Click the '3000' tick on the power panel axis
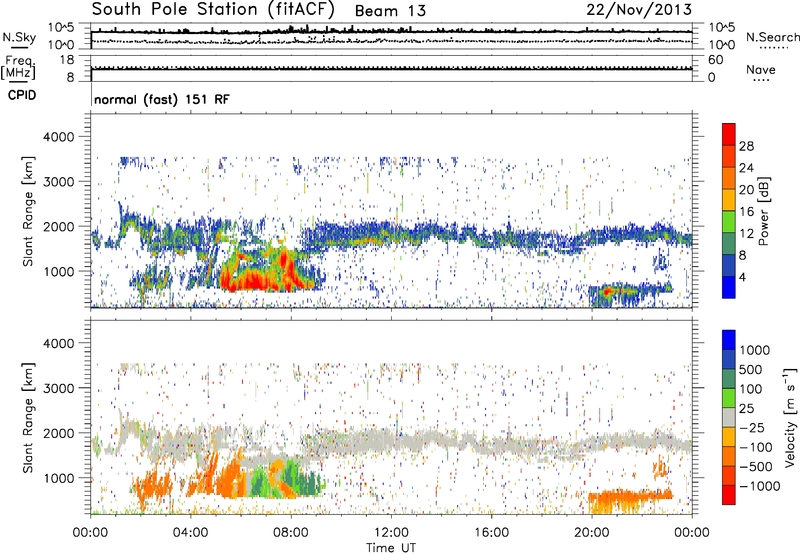Viewport: 800px width, 554px height. [59, 182]
